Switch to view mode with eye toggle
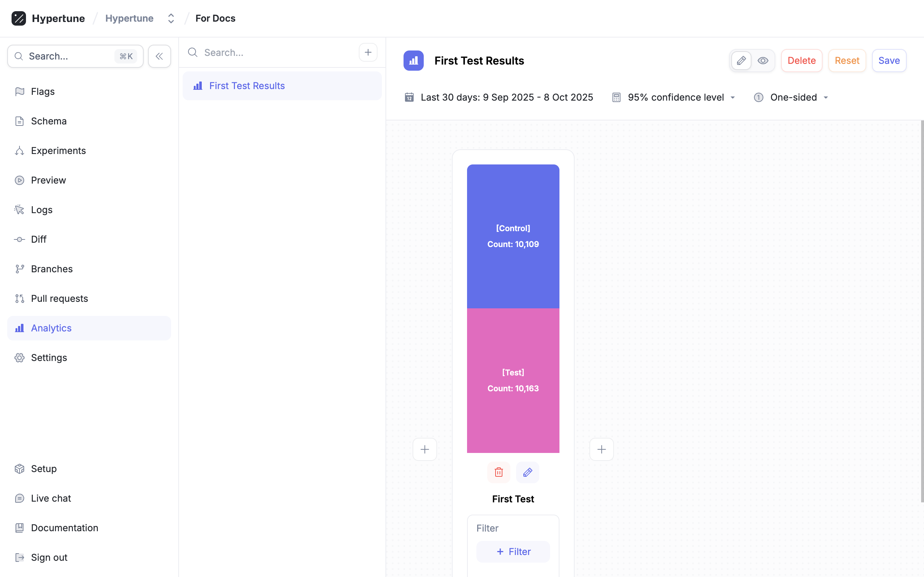Image resolution: width=924 pixels, height=577 pixels. (763, 61)
